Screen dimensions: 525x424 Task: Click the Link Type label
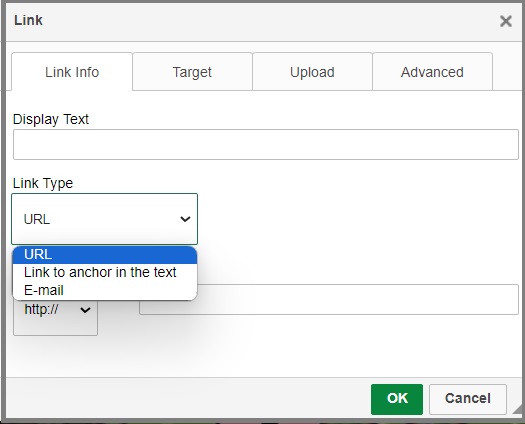tap(43, 183)
